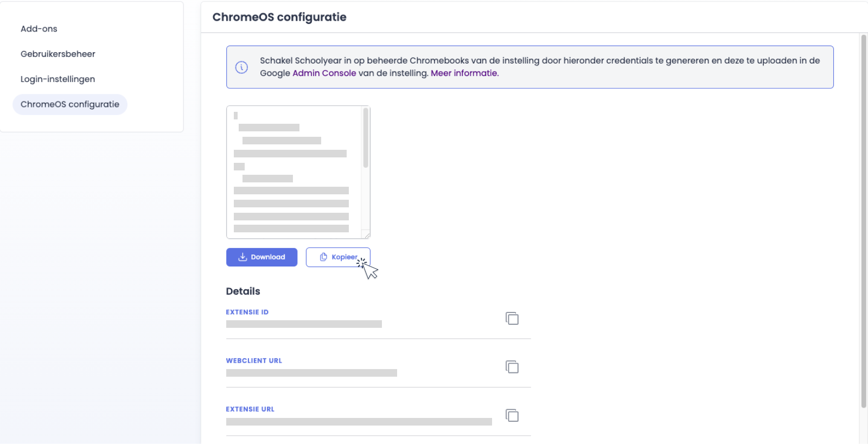868x444 pixels.
Task: Select Login-instellingen in the sidebar
Action: [58, 79]
